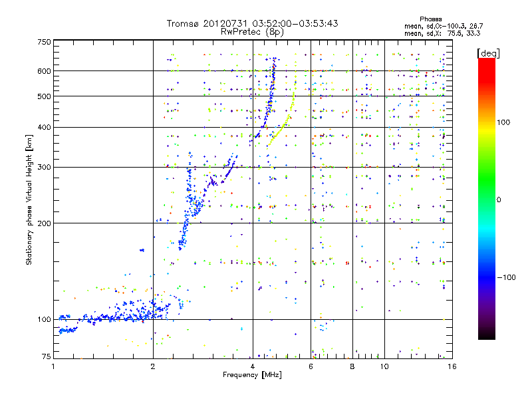Click the x-axis tick label '16'
Viewport: 532px width, 399px height.
[452, 366]
